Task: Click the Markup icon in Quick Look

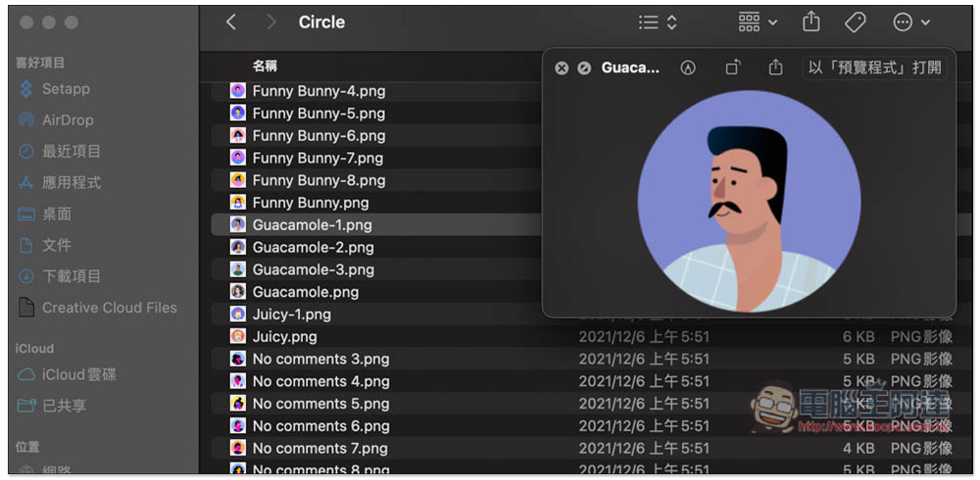Action: [688, 68]
